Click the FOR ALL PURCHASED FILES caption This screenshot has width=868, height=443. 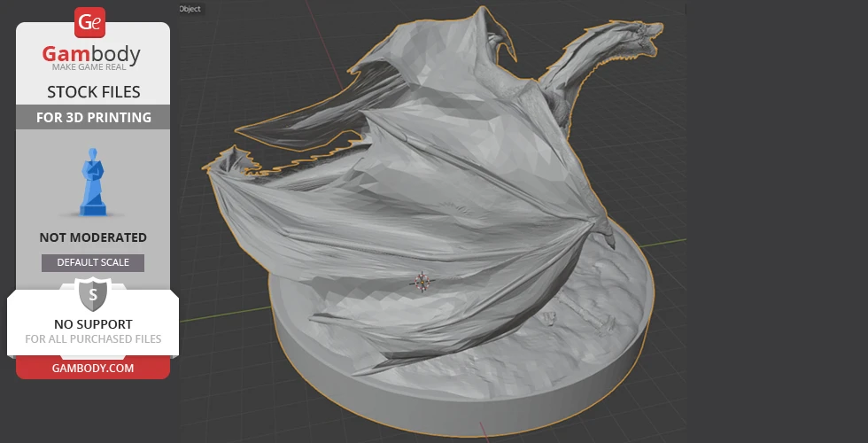93,338
